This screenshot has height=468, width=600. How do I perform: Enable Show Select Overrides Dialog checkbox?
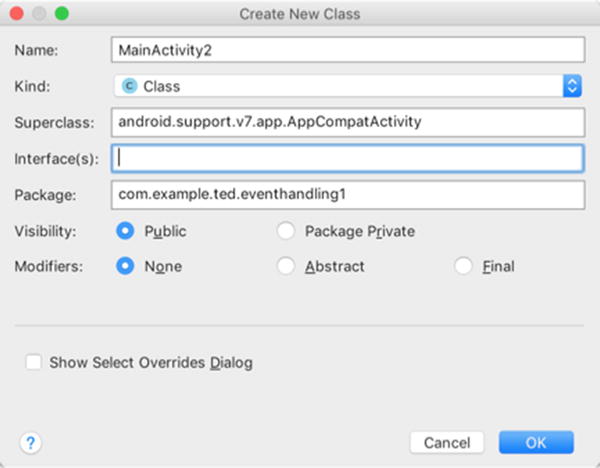[34, 362]
